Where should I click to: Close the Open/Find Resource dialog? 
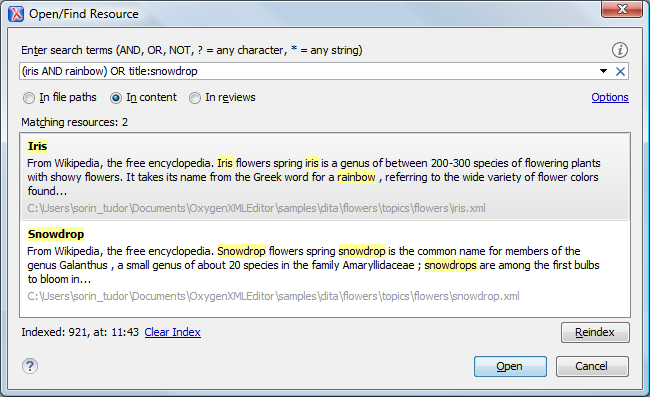621,9
